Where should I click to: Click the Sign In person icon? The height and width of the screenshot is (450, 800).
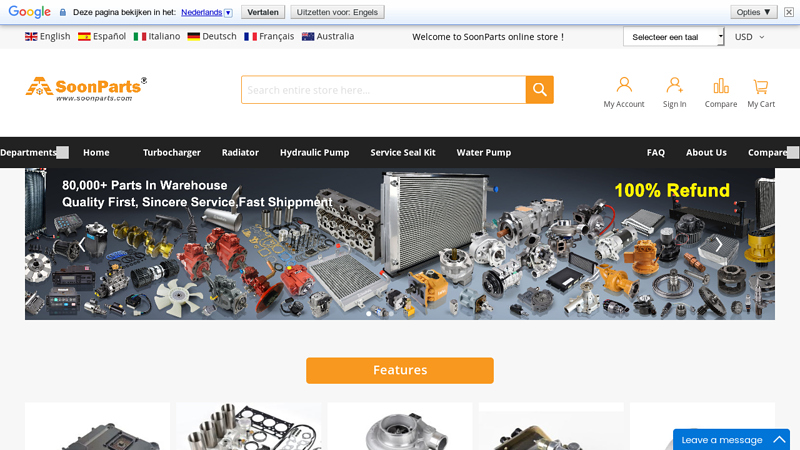(674, 85)
